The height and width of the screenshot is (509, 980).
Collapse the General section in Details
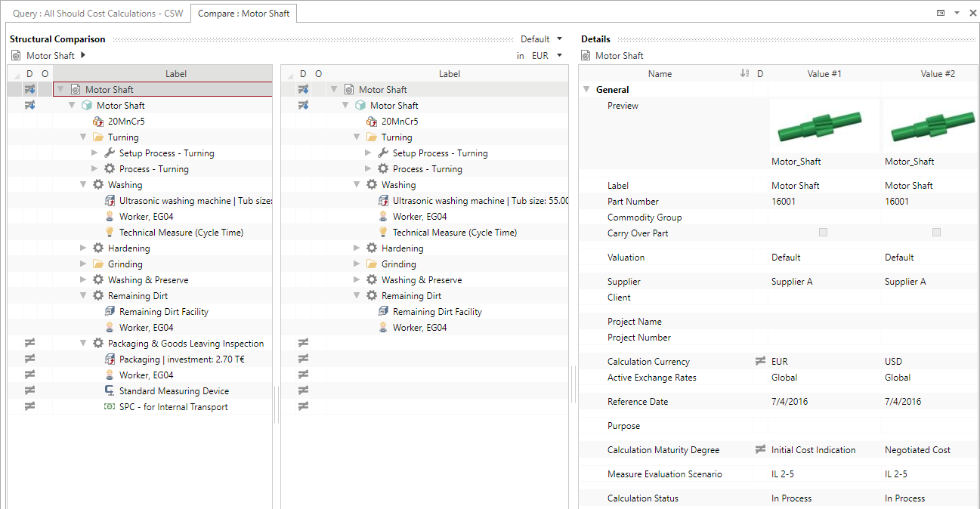(x=587, y=90)
